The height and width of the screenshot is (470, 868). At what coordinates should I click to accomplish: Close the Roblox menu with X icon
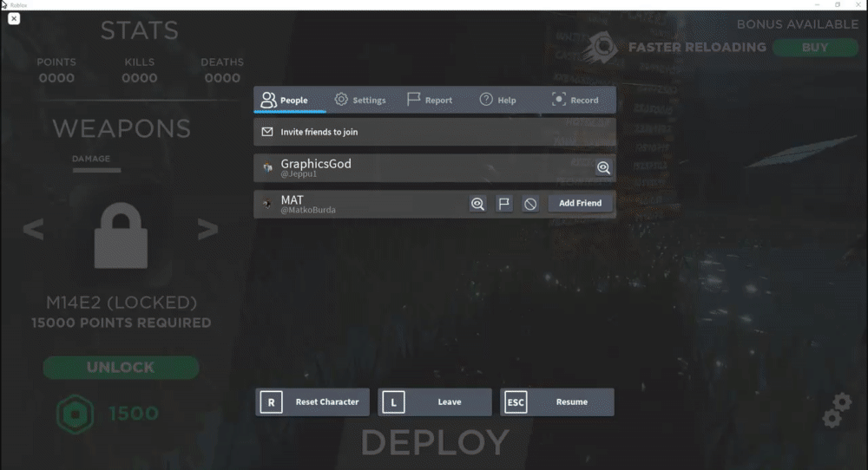coord(14,18)
